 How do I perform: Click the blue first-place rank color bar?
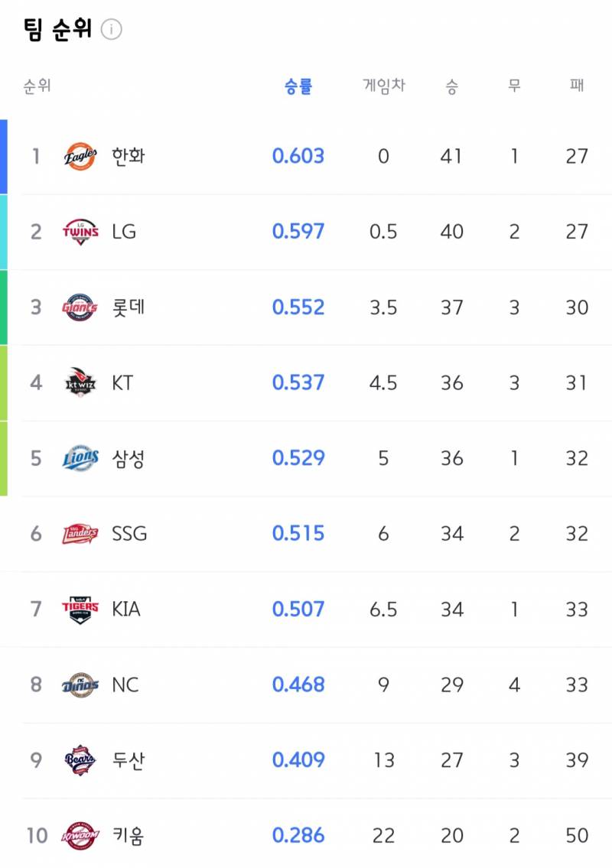[3, 157]
